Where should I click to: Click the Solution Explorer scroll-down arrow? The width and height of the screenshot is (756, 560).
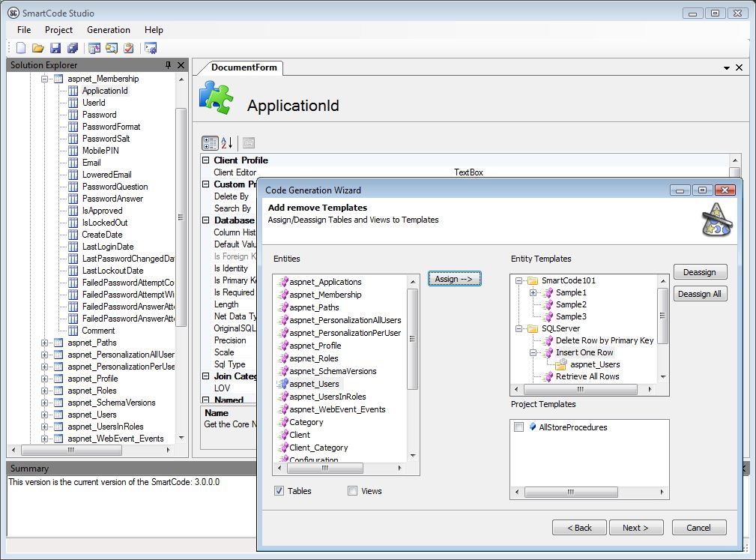click(x=181, y=438)
